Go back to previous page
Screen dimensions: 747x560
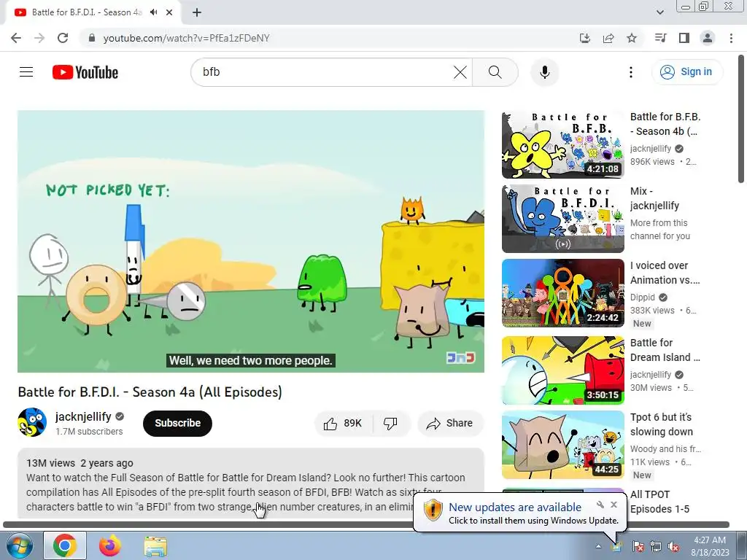16,38
